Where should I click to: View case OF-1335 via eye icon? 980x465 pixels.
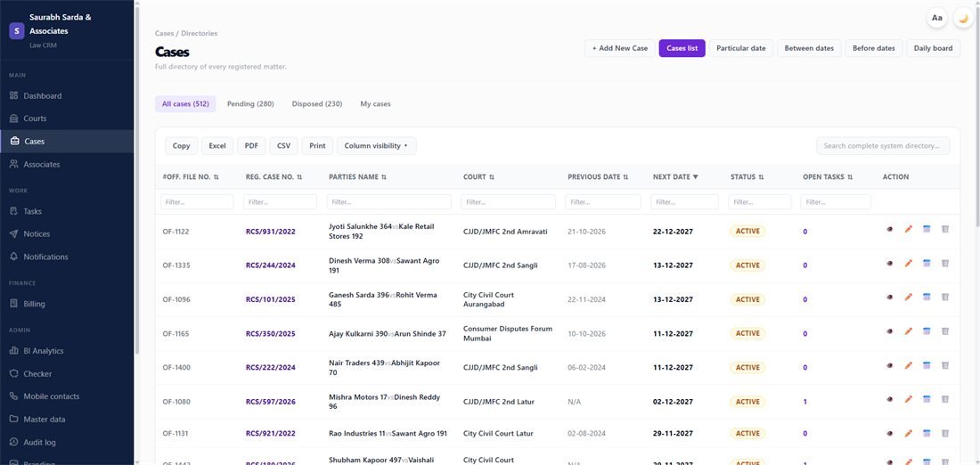click(889, 263)
